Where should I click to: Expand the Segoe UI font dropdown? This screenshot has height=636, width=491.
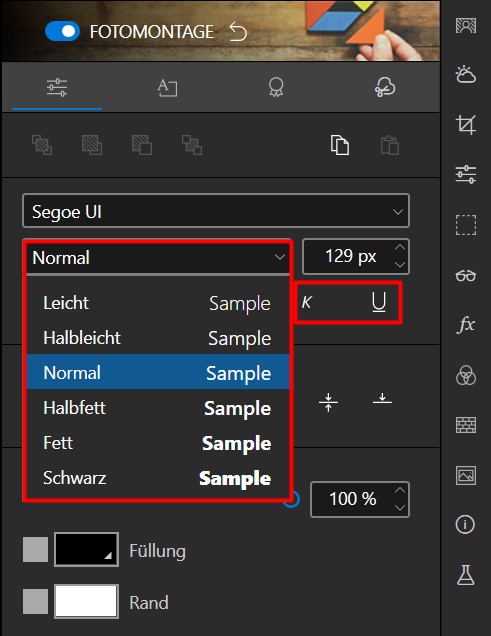[216, 211]
